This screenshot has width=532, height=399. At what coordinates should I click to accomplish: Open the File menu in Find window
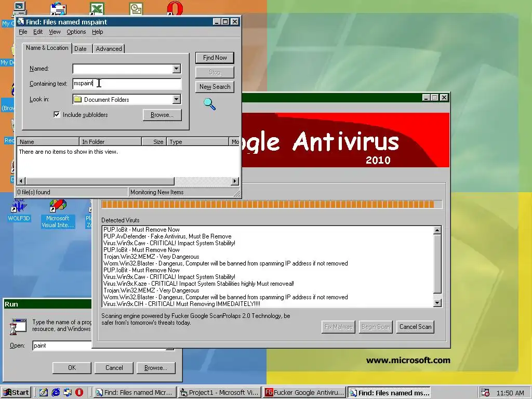click(23, 32)
